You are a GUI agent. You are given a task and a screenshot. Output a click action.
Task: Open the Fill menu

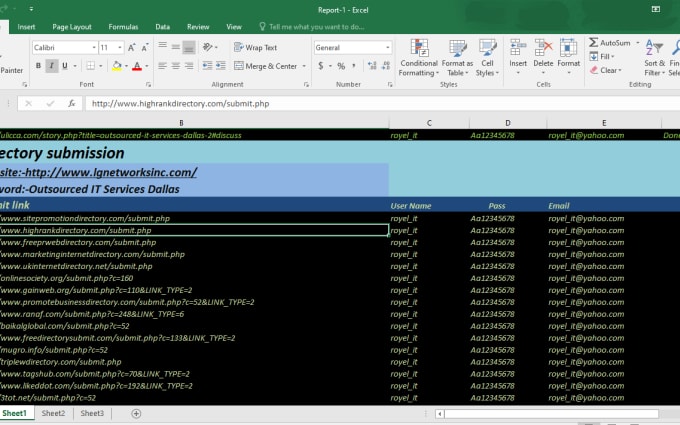point(602,56)
